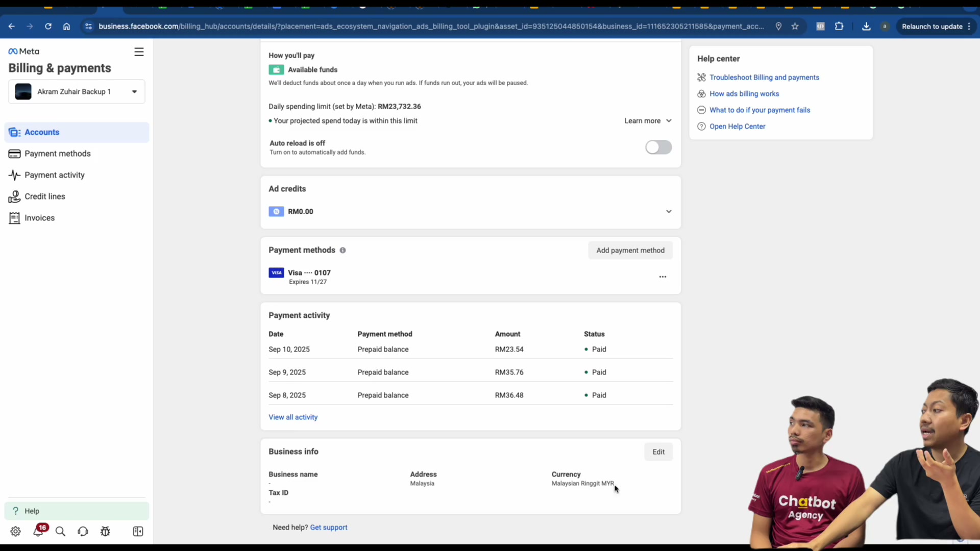Bookmark the page with the star icon
Screen dimensions: 980x551
click(x=795, y=27)
